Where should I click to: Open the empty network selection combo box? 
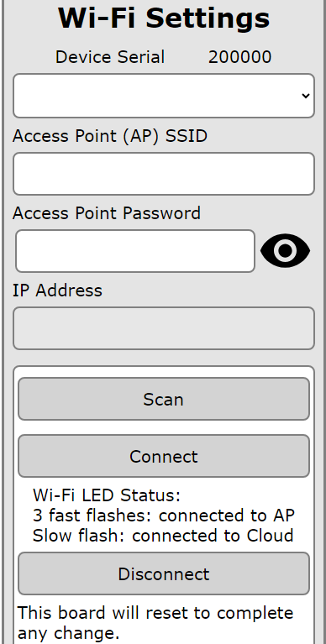click(164, 96)
